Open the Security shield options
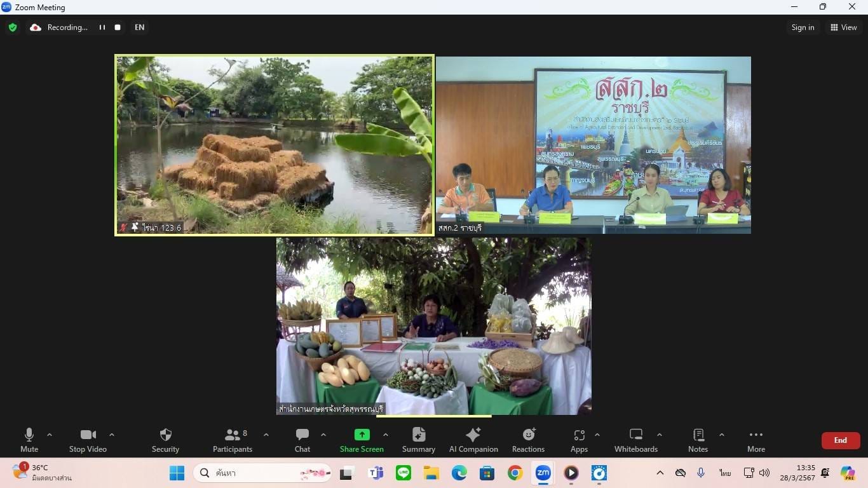The width and height of the screenshot is (868, 488). [165, 440]
